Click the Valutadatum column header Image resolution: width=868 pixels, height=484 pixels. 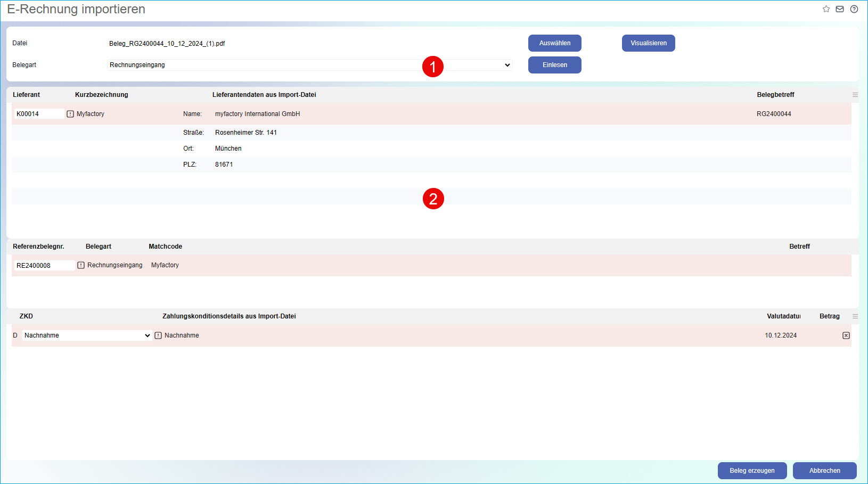coord(784,316)
